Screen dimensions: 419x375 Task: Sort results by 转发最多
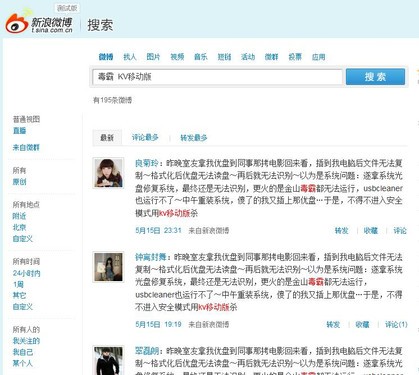coord(194,138)
